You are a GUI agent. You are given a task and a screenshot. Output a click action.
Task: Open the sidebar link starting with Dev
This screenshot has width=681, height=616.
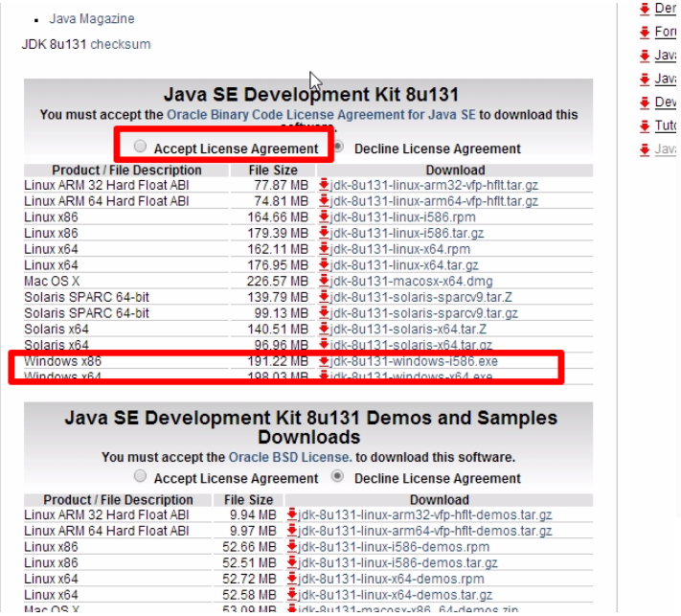665,103
